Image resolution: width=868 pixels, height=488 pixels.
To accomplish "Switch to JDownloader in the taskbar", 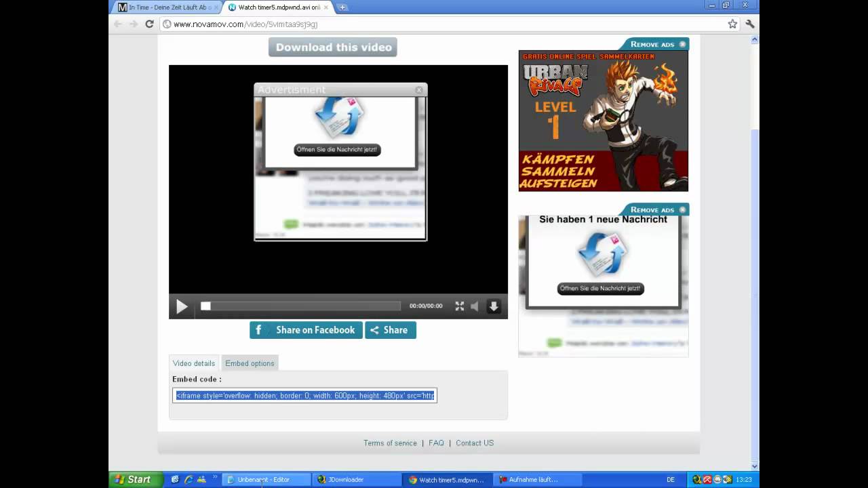I will (x=356, y=479).
